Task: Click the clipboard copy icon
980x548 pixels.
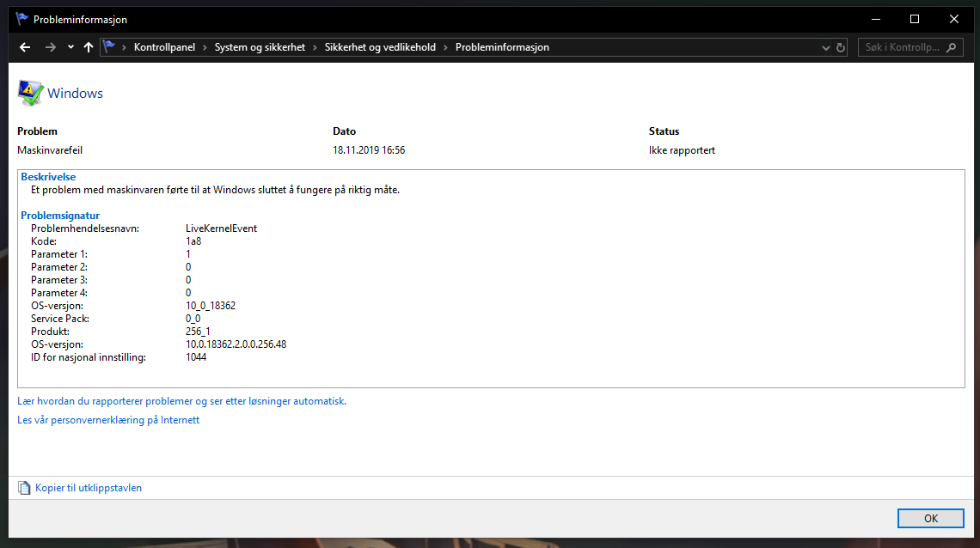Action: point(24,488)
